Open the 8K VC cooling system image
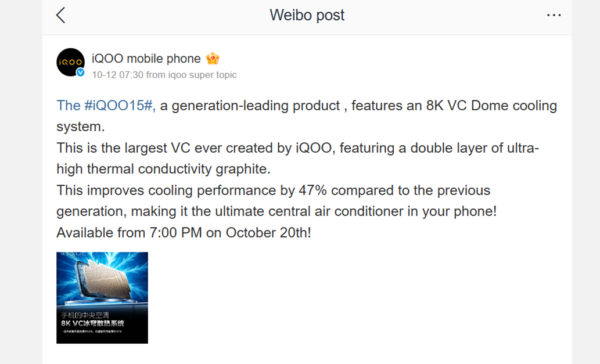The width and height of the screenshot is (600, 364). tap(102, 297)
